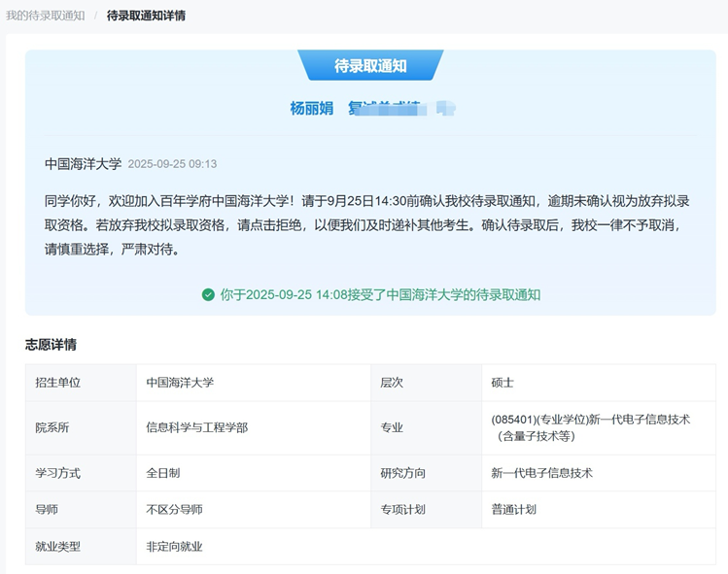Click the 志愿详情 section heading
The image size is (728, 574).
point(52,345)
